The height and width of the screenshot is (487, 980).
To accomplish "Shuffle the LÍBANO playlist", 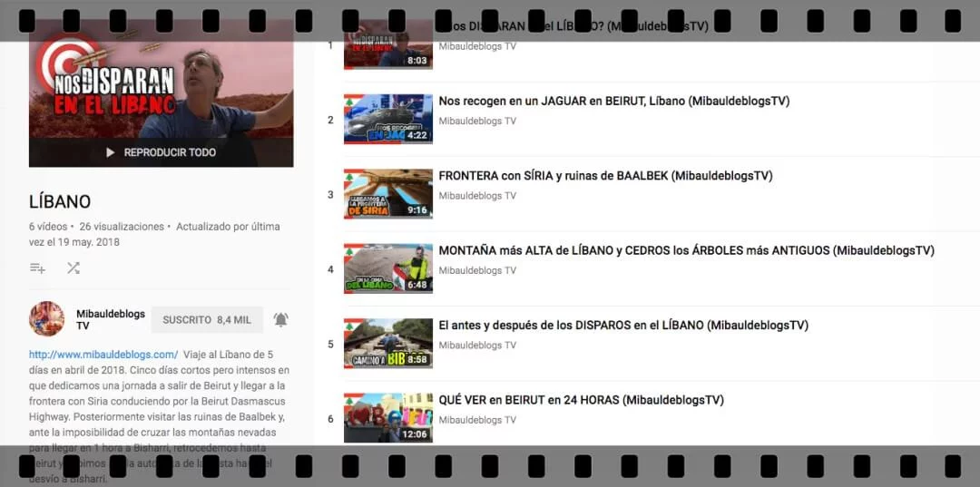I will click(x=73, y=268).
